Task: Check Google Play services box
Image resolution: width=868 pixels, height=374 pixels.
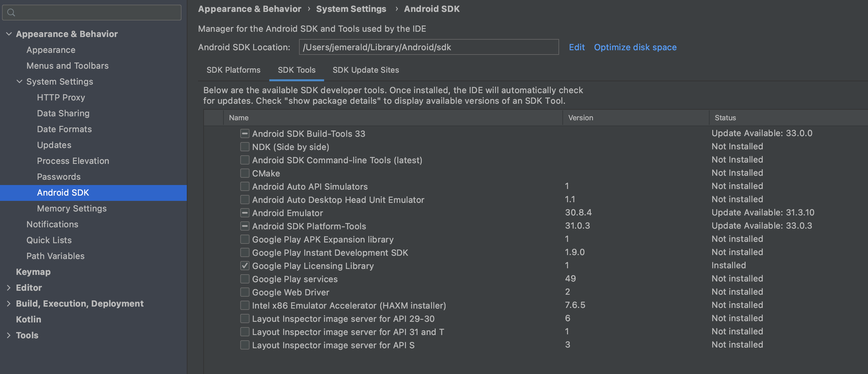Action: [x=245, y=279]
